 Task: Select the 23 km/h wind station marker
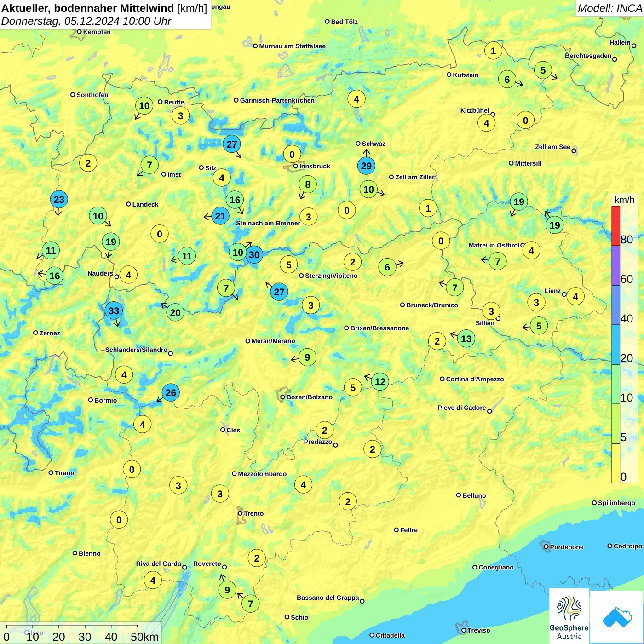(x=59, y=200)
